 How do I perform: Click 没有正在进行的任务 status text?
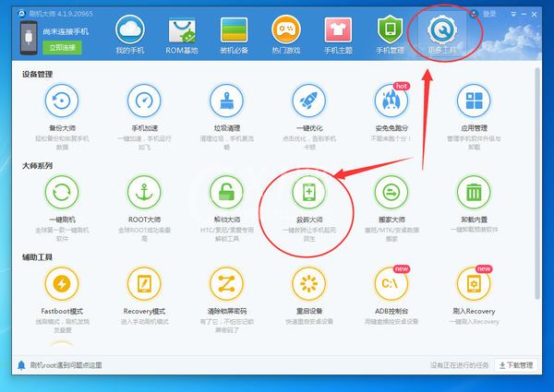pos(459,365)
